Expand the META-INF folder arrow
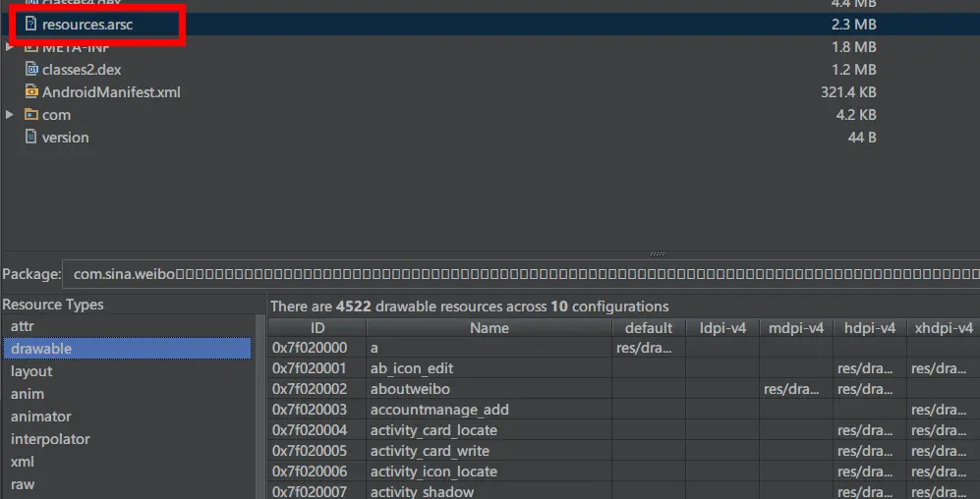The height and width of the screenshot is (499, 980). coord(9,47)
